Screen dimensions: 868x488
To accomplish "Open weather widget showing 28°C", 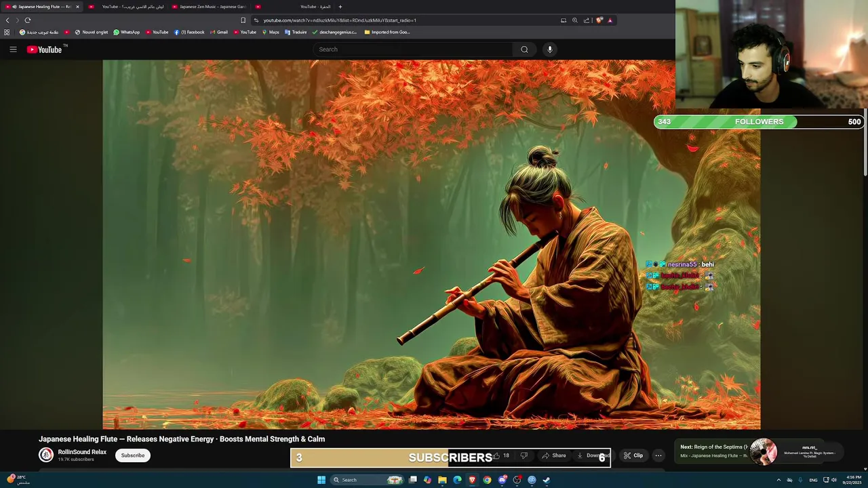I will click(x=19, y=479).
